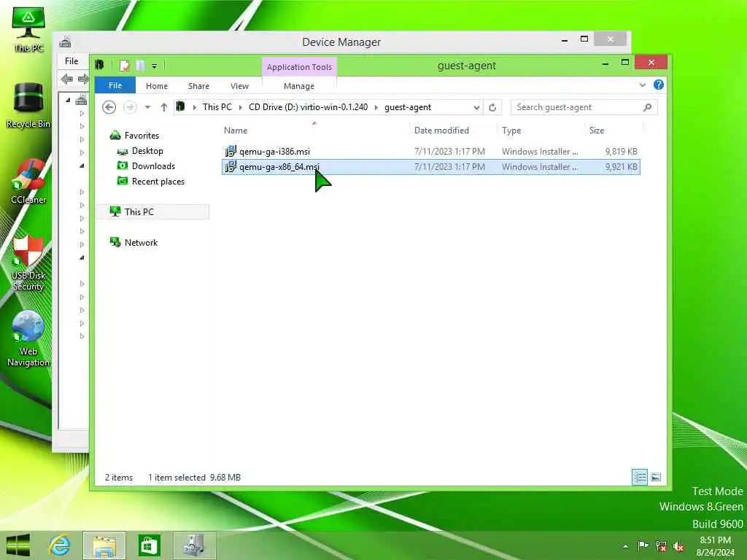The height and width of the screenshot is (560, 747).
Task: Select This PC in the navigation pane
Action: pyautogui.click(x=139, y=212)
